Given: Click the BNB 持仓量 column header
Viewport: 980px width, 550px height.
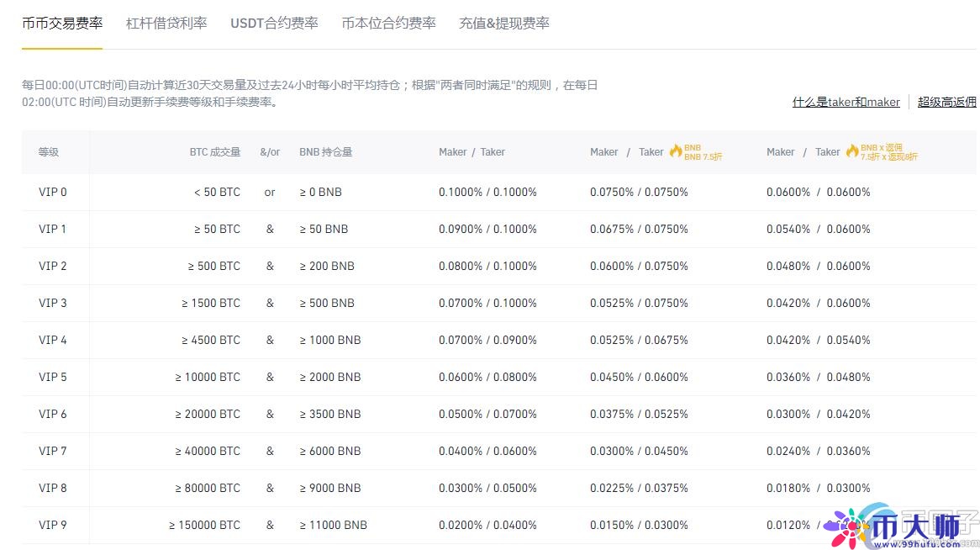Looking at the screenshot, I should point(325,152).
